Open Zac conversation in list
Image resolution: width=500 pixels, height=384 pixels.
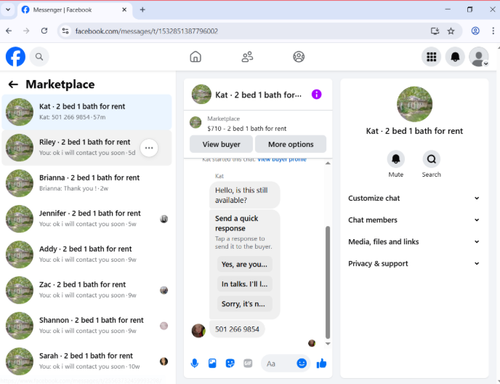pos(87,290)
